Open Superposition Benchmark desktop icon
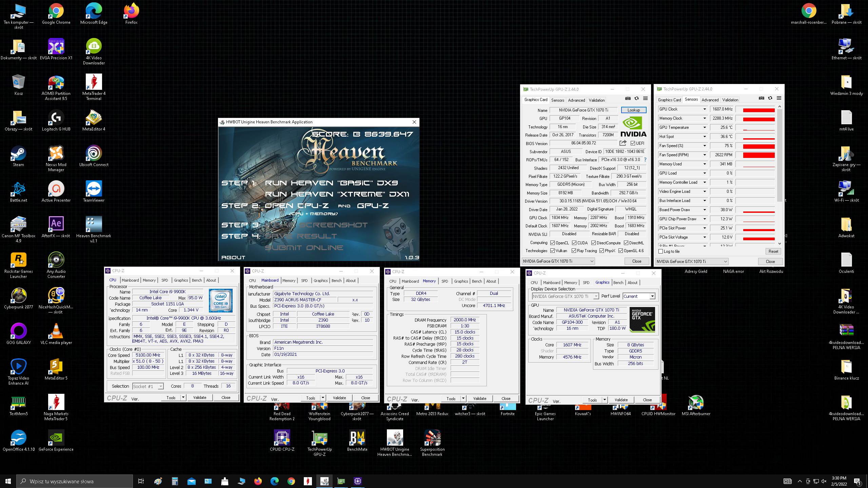The height and width of the screenshot is (488, 868). point(432,443)
